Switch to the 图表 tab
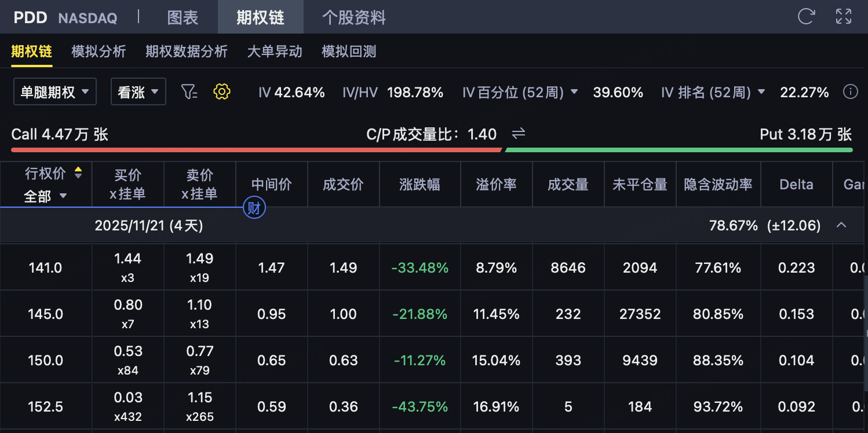This screenshot has height=433, width=868. [183, 17]
